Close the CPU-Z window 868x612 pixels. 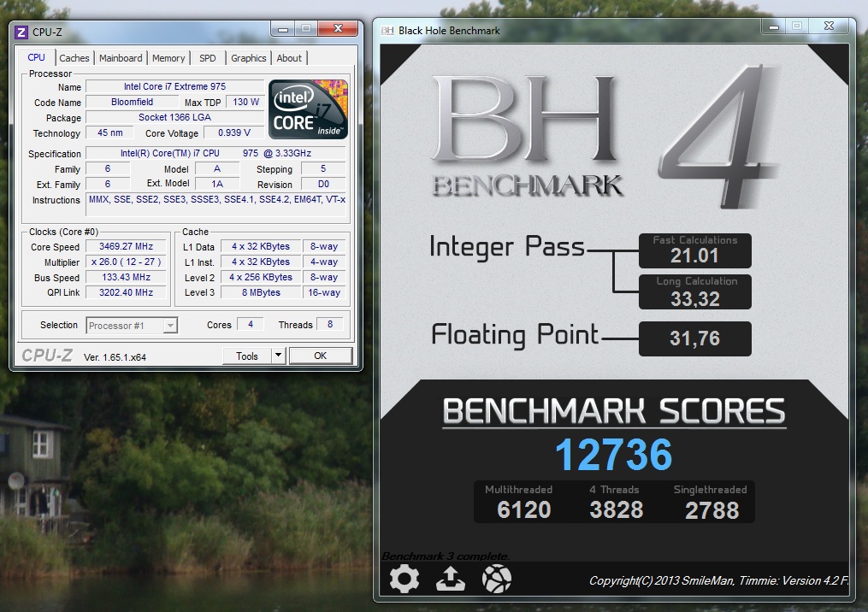[339, 29]
